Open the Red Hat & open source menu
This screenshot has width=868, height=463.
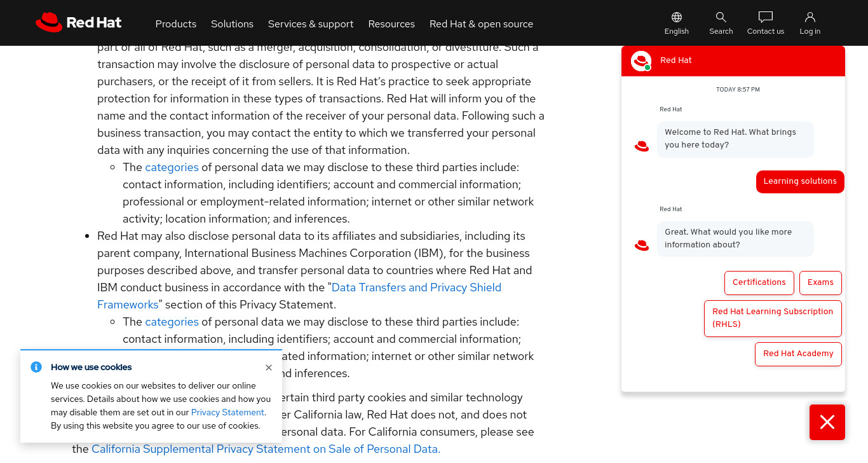click(x=481, y=24)
